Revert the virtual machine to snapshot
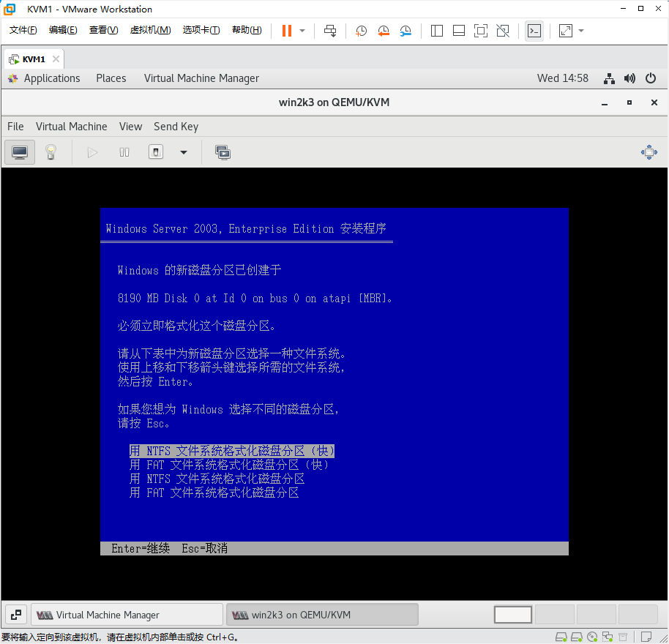 click(383, 31)
